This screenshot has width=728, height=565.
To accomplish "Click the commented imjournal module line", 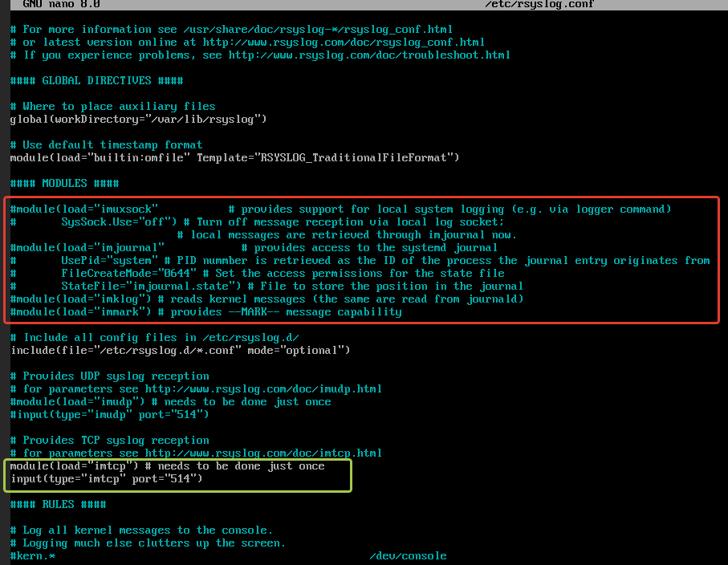I will click(254, 248).
